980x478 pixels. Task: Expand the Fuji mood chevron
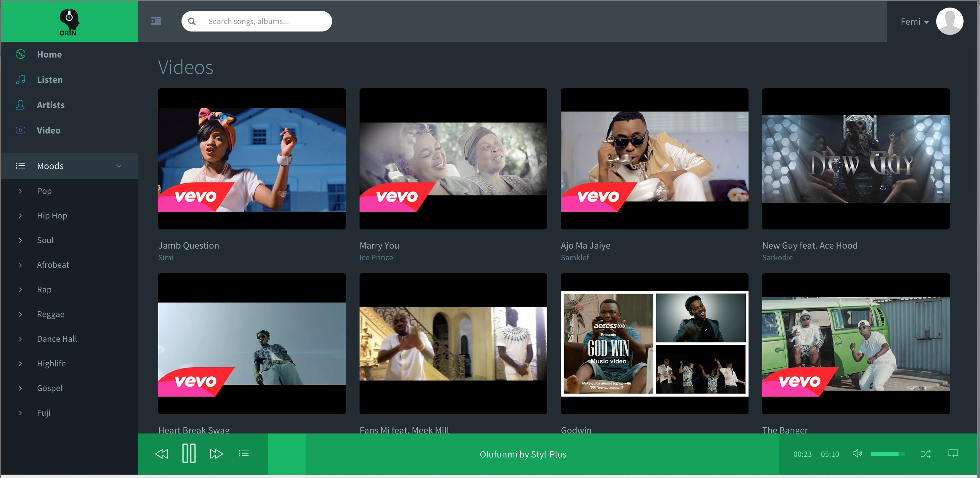21,413
